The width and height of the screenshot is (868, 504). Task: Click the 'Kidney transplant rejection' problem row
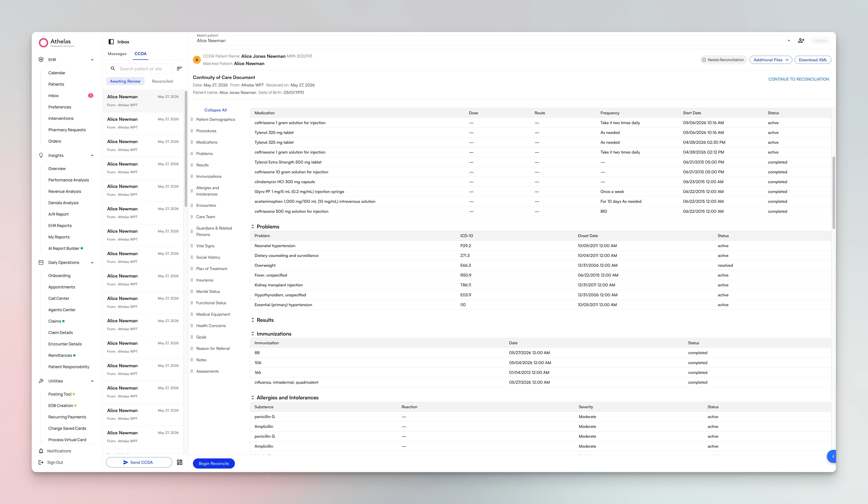(x=540, y=285)
